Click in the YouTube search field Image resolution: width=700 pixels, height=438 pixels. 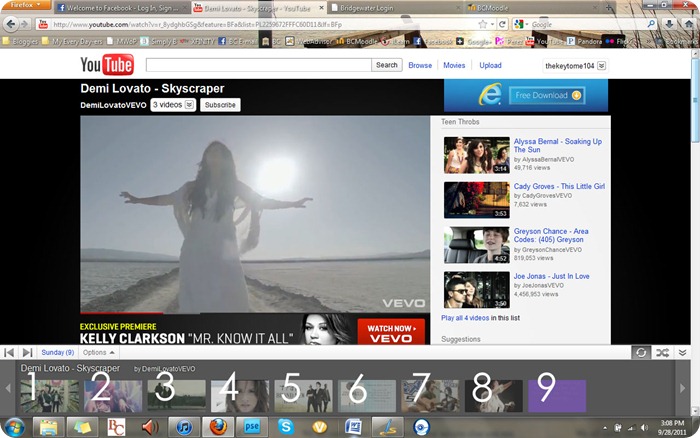click(x=258, y=65)
